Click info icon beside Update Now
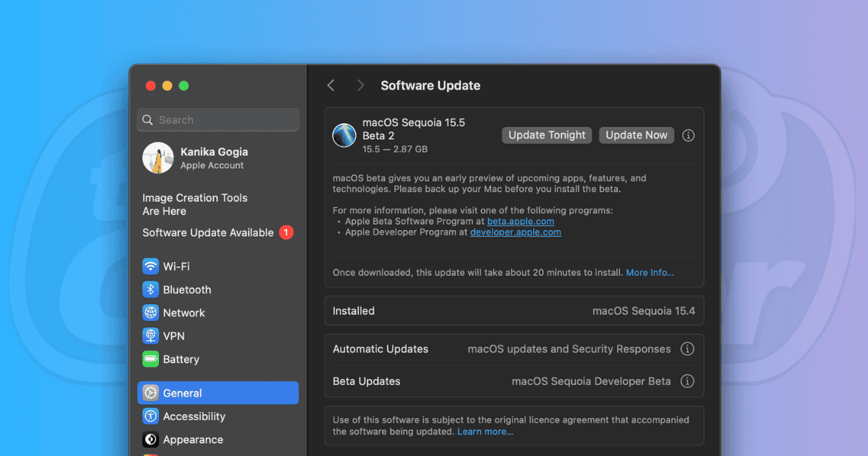The width and height of the screenshot is (868, 456). (689, 135)
